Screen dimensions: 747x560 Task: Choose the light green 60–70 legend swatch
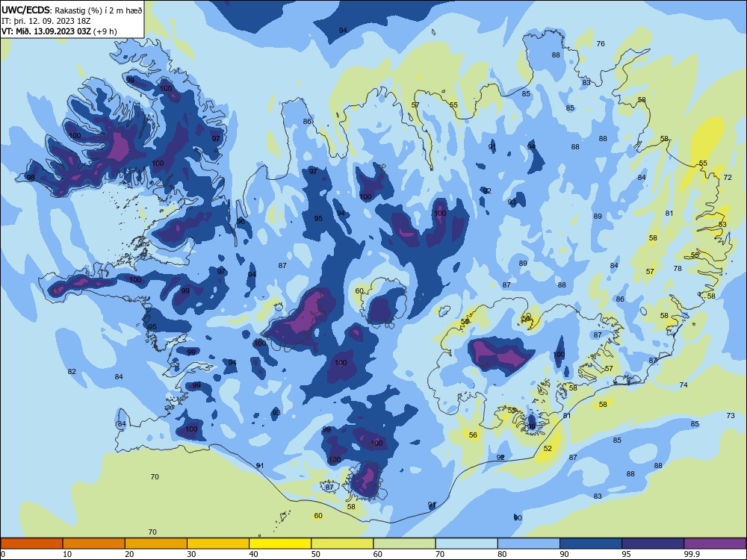[404, 544]
